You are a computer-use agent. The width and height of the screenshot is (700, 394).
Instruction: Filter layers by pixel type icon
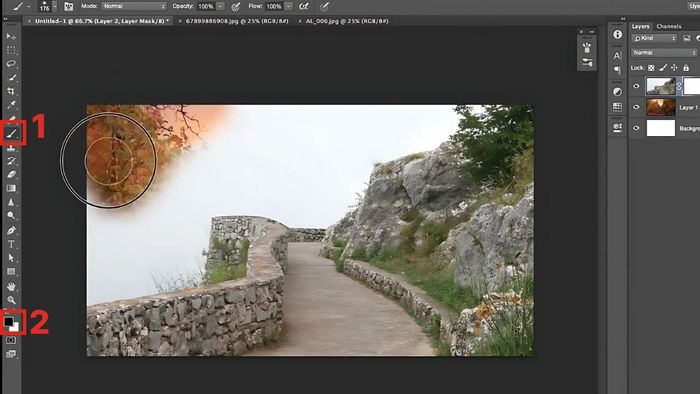point(687,38)
